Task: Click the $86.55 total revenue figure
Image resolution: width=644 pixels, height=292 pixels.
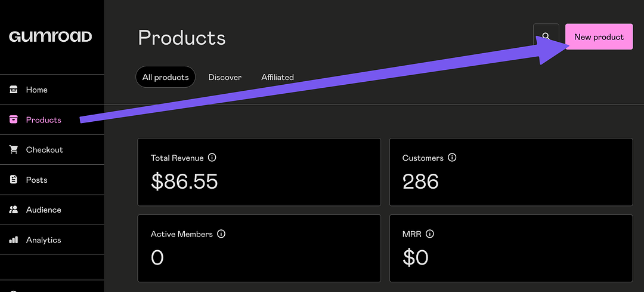Action: point(184,182)
